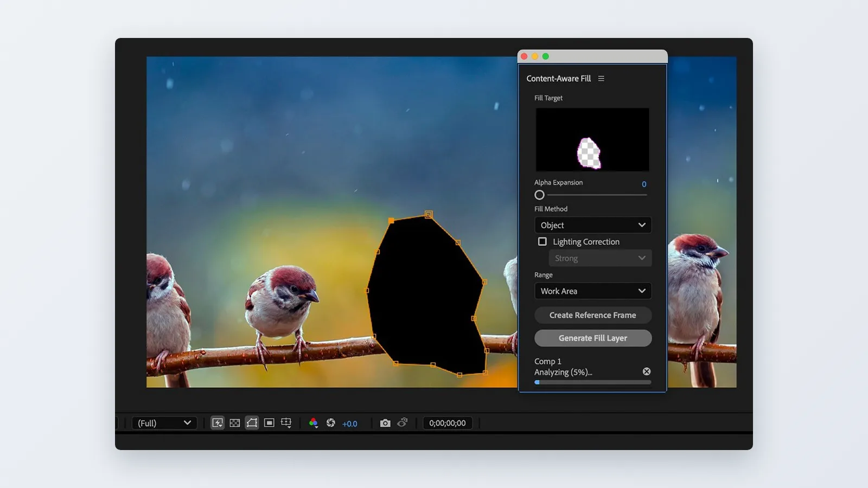Close Content-Aware Fill window red button

[525, 56]
